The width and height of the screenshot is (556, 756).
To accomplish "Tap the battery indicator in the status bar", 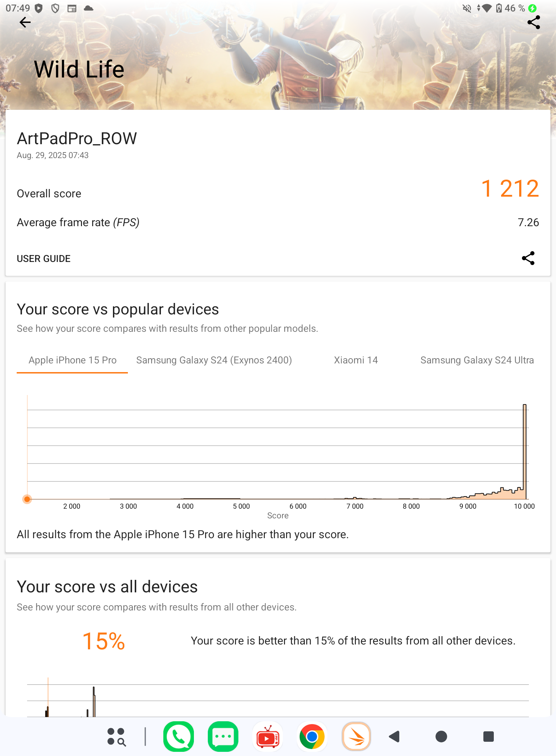I will (x=499, y=8).
